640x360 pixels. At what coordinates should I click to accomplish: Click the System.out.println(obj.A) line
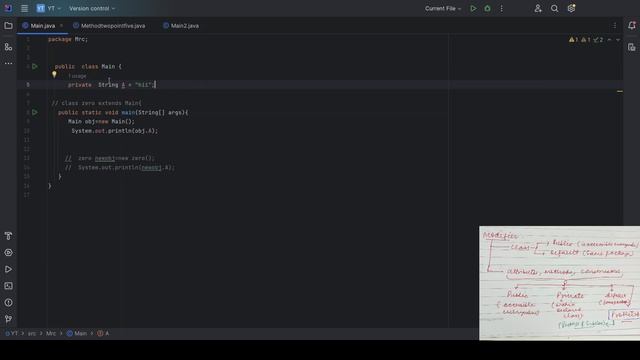click(x=115, y=131)
